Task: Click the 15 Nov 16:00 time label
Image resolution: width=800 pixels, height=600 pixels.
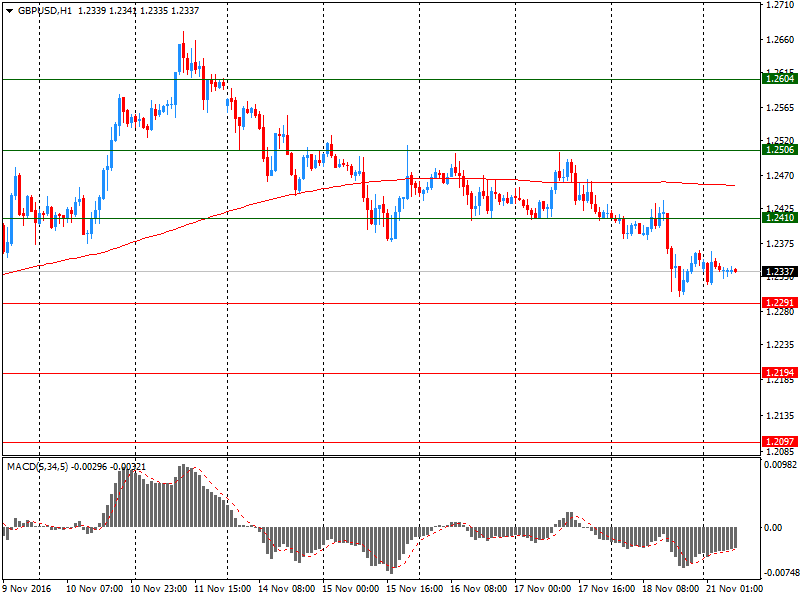Action: tap(414, 589)
